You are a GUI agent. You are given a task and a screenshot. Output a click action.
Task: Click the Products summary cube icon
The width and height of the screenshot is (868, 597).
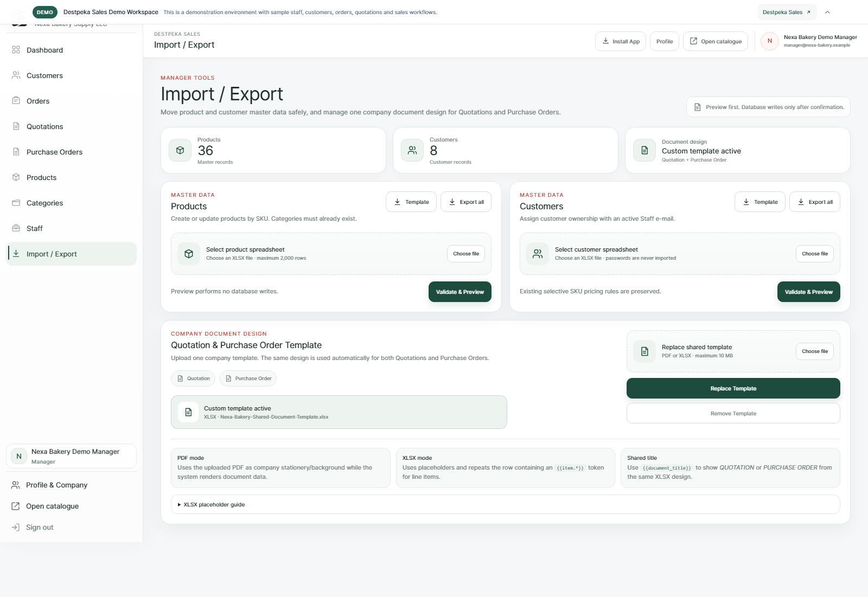pyautogui.click(x=180, y=150)
